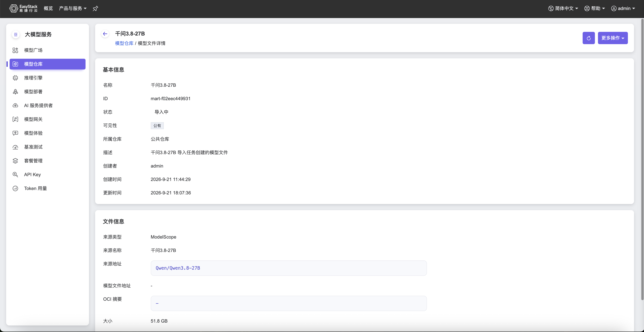Click the 模型广场 sidebar icon
The width and height of the screenshot is (644, 332).
tap(15, 50)
